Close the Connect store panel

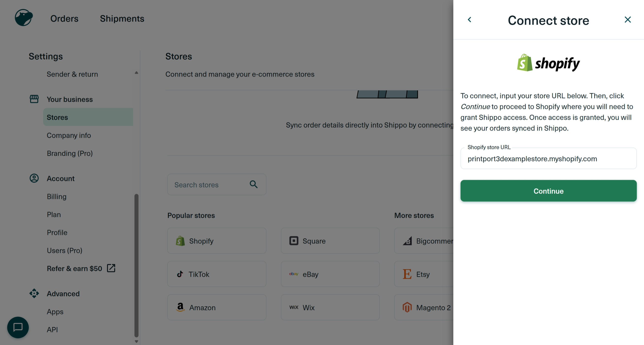628,19
